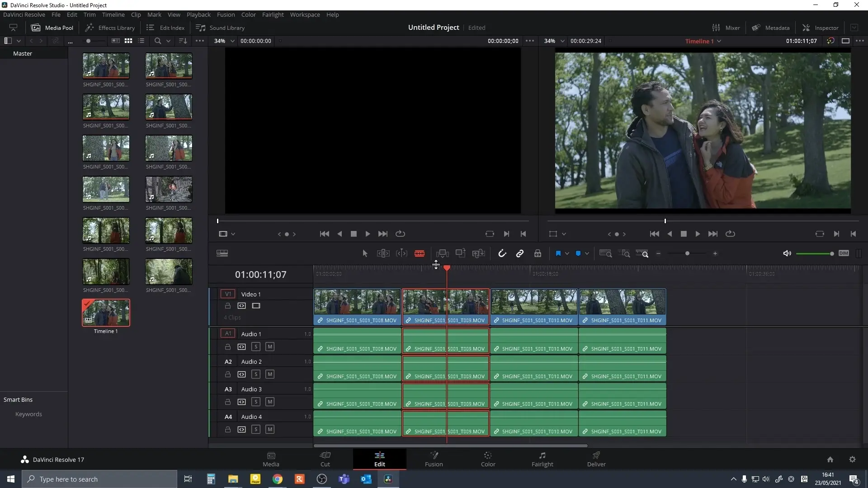Screen dimensions: 868x488
Task: Add a blue Flag to clip
Action: (558, 253)
